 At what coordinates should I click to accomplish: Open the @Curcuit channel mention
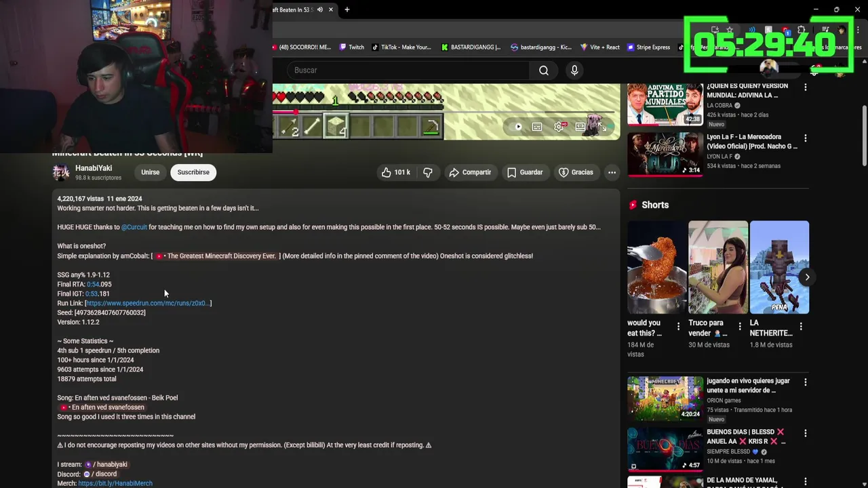(134, 227)
